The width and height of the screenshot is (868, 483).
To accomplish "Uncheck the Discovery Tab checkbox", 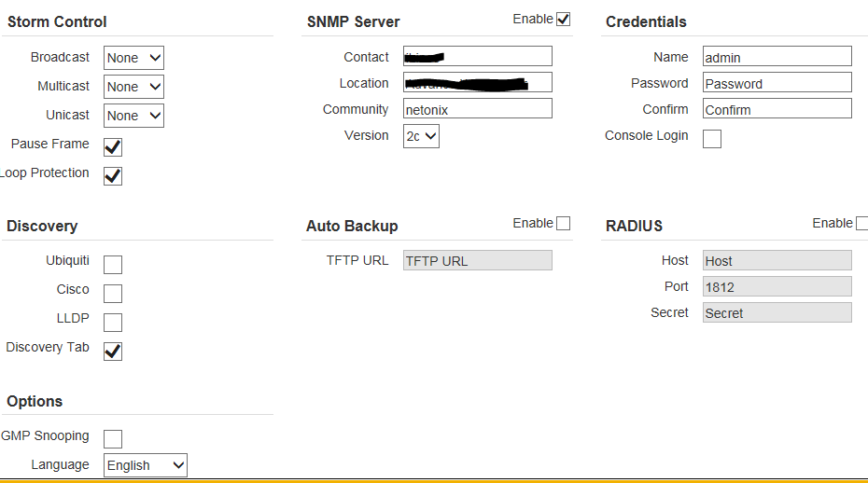I will [113, 352].
